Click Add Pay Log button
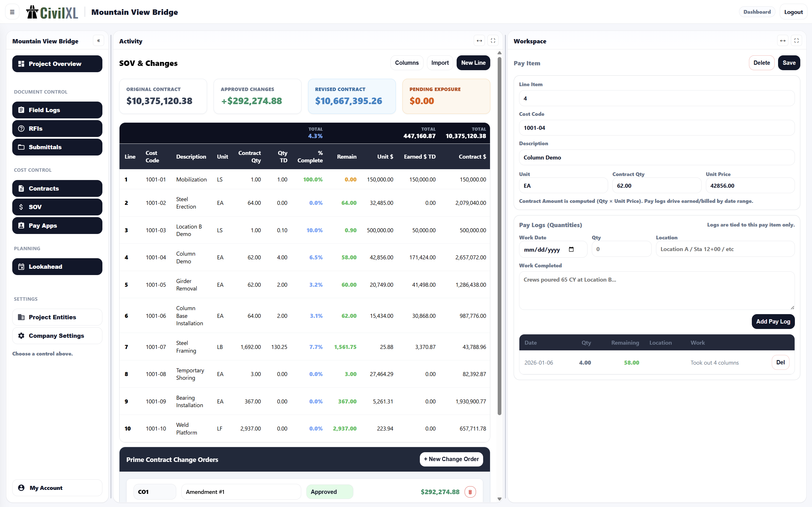Screen dimensions: 812x507 click(x=773, y=321)
